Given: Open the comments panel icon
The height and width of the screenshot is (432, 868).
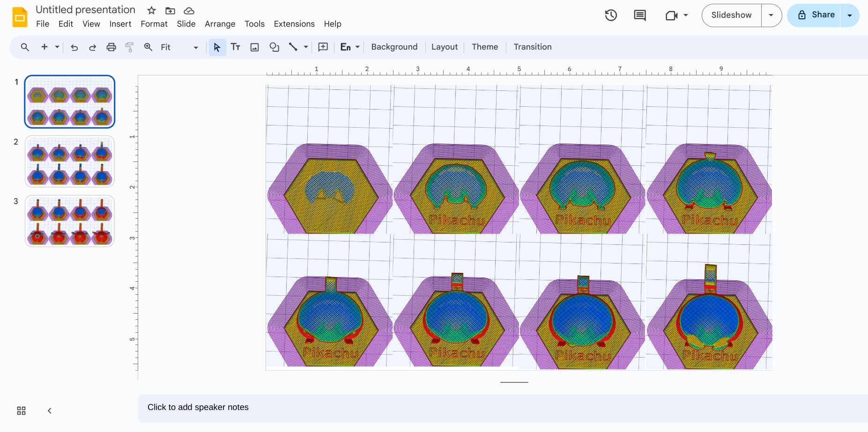Looking at the screenshot, I should (639, 15).
